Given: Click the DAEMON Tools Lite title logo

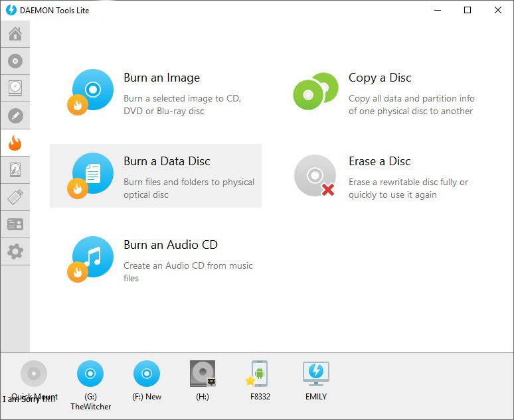Looking at the screenshot, I should pos(11,10).
